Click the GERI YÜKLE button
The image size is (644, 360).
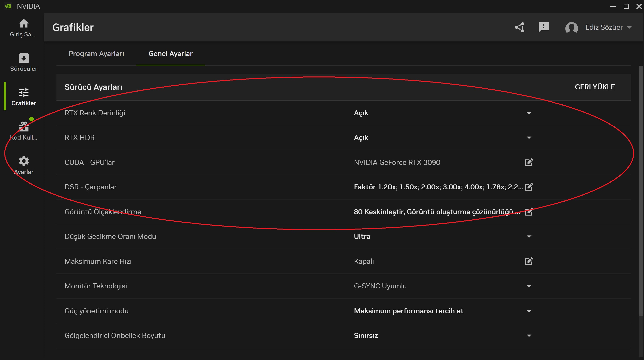pos(595,87)
